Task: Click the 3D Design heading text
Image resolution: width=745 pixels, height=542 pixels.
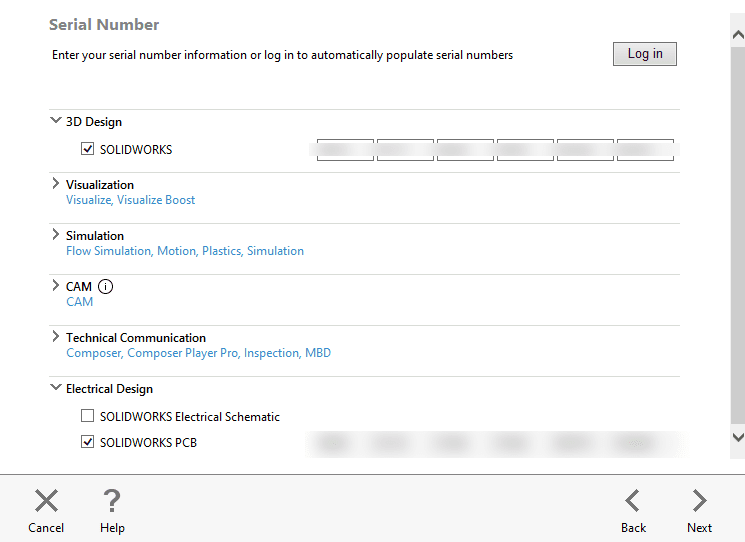Action: coord(94,122)
